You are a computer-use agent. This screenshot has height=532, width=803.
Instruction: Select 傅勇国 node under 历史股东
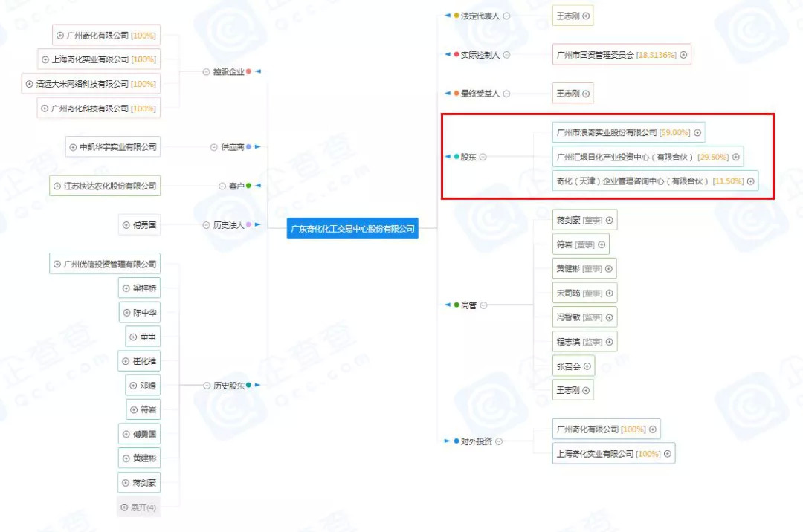[x=139, y=435]
